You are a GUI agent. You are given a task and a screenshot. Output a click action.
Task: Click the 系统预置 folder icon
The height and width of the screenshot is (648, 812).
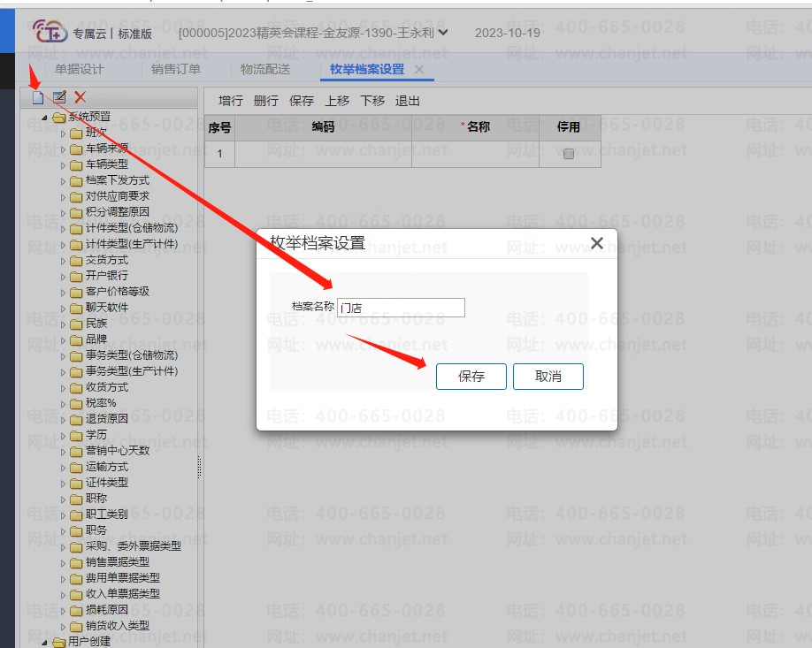point(59,118)
